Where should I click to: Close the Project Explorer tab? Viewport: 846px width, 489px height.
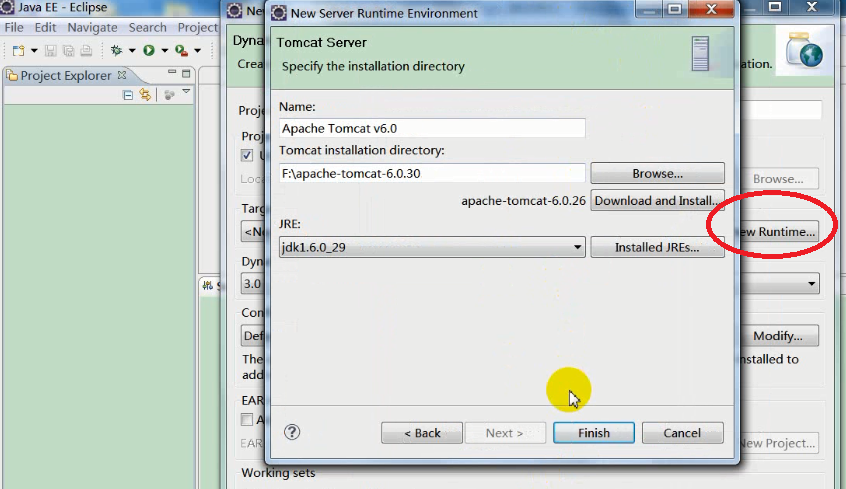pos(122,75)
